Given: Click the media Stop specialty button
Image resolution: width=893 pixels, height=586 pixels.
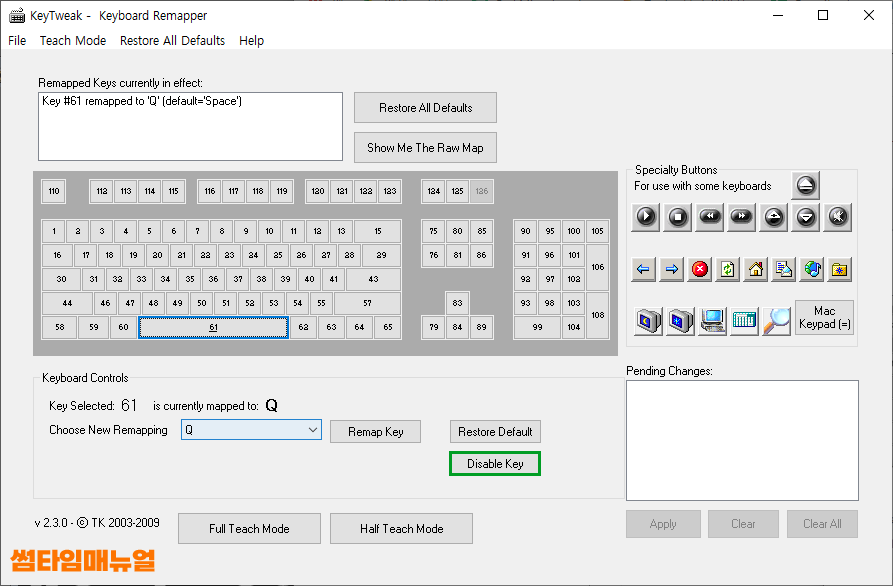Looking at the screenshot, I should [678, 217].
